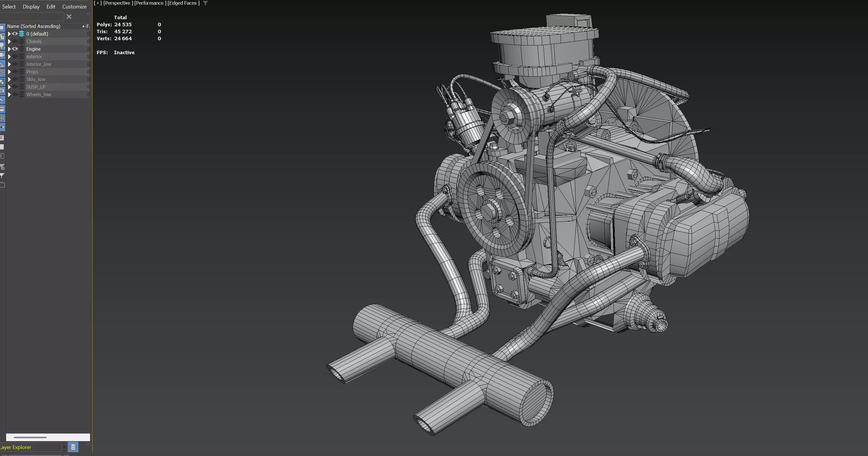Click the filter funnel in the sidebar
The image size is (868, 456).
click(x=2, y=175)
